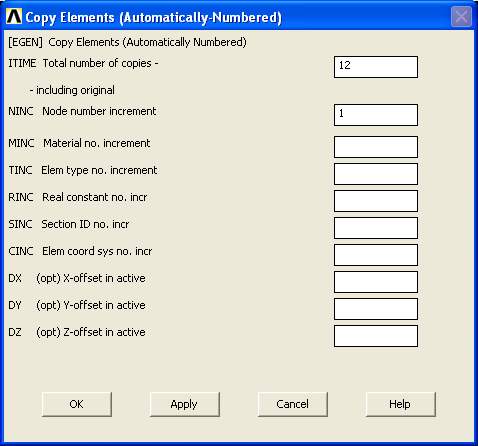478x446 pixels.
Task: Select the TINC elem type increment field
Action: point(376,174)
